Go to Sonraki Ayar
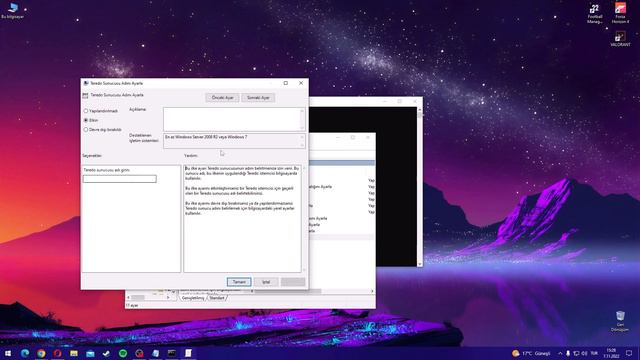The image size is (640, 360). tap(258, 98)
